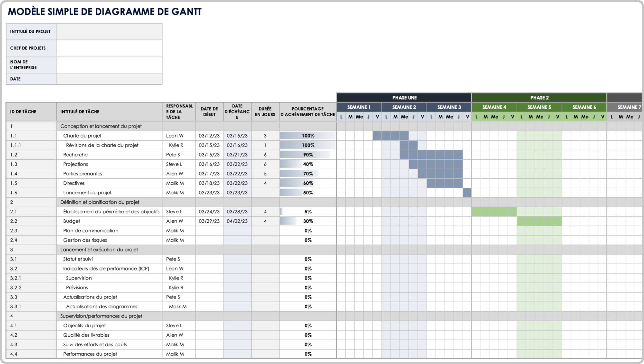This screenshot has height=364, width=644.
Task: Select the '04/02/23' due date cell
Action: [x=237, y=221]
